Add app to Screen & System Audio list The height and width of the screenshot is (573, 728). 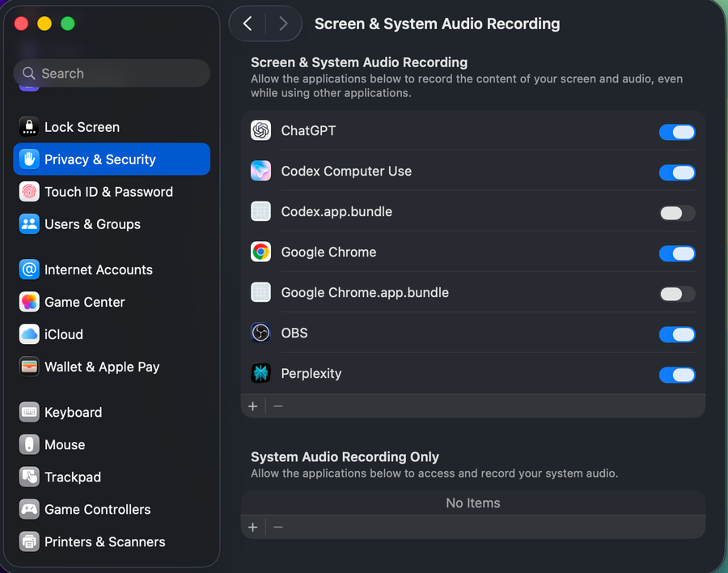pos(252,406)
